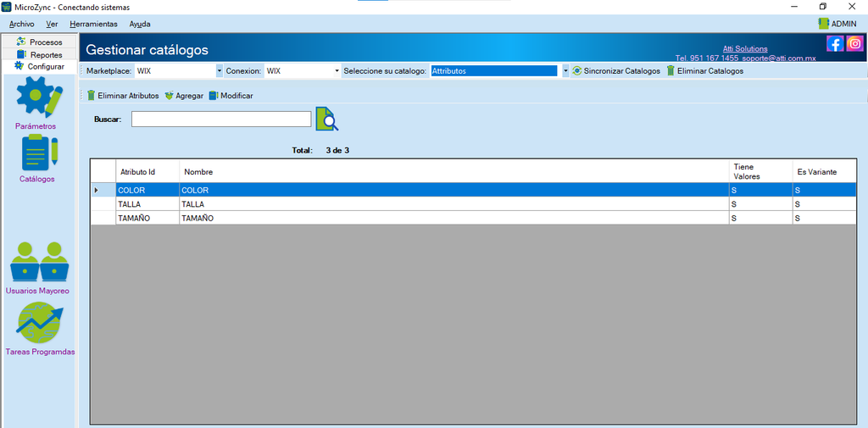
Task: Click the COLOR Nombre cell
Action: pos(454,191)
